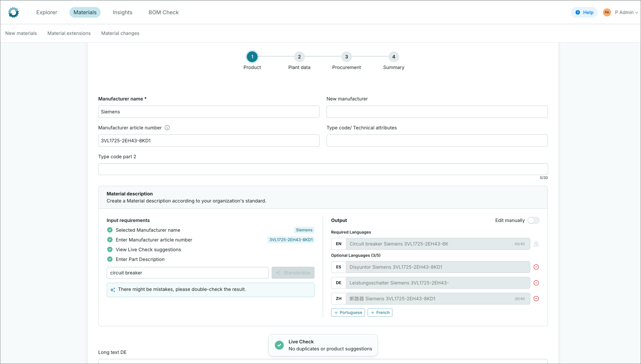Open the Manufacturer name combo box
The height and width of the screenshot is (364, 641).
coord(209,112)
